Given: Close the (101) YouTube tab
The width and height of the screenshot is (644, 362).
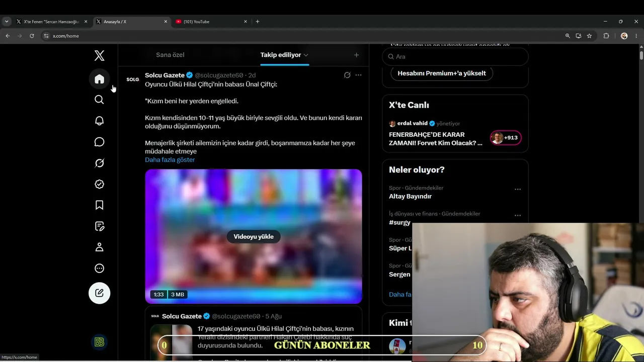Looking at the screenshot, I should tap(246, 22).
